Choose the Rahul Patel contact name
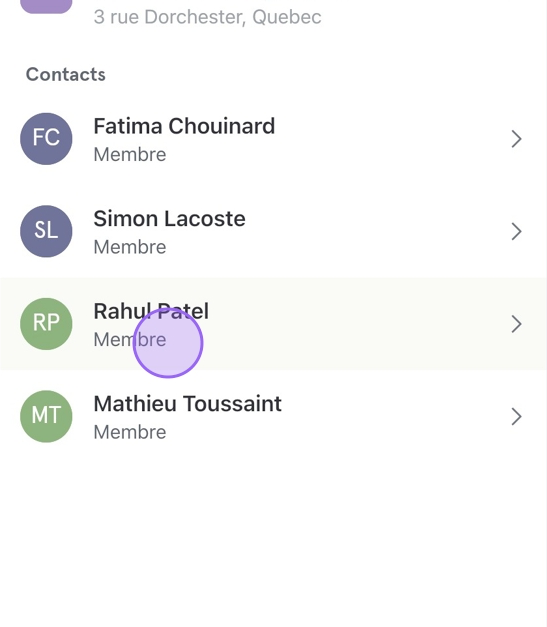547x627 pixels. tap(151, 311)
